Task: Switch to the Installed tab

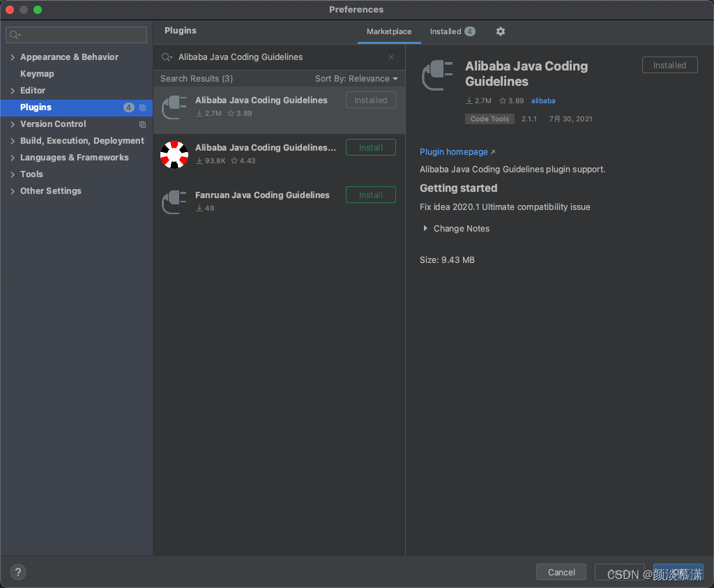Action: pyautogui.click(x=453, y=31)
